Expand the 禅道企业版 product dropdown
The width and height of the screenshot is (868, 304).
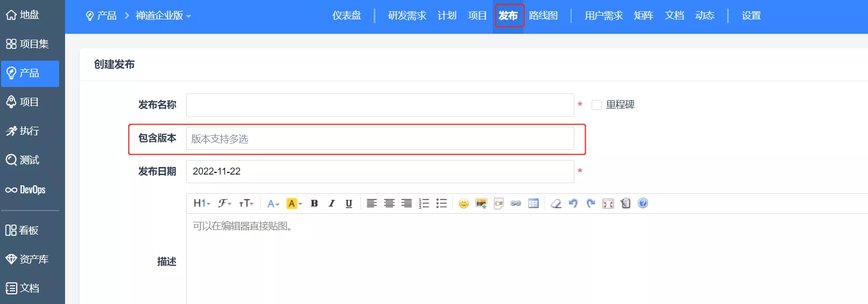(163, 16)
